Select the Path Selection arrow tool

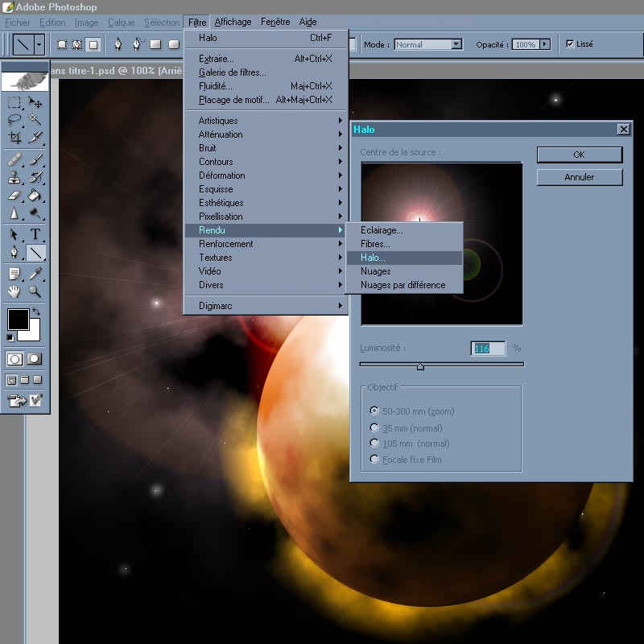click(14, 234)
